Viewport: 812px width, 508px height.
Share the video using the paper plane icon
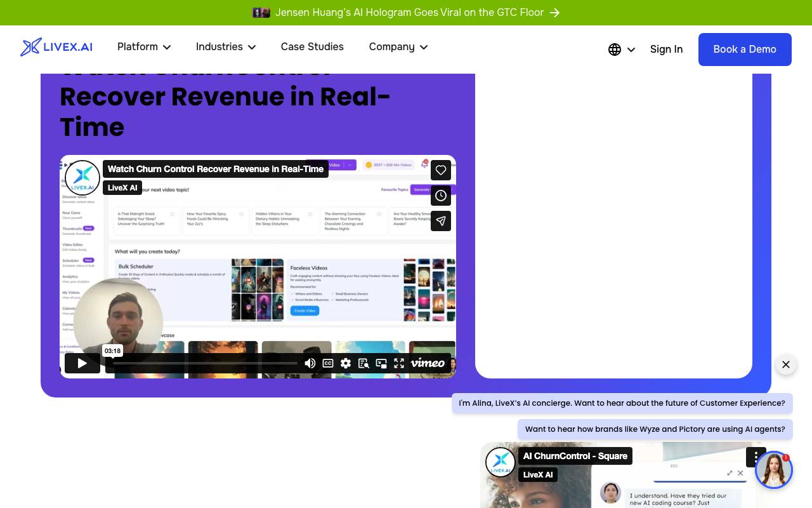(441, 221)
